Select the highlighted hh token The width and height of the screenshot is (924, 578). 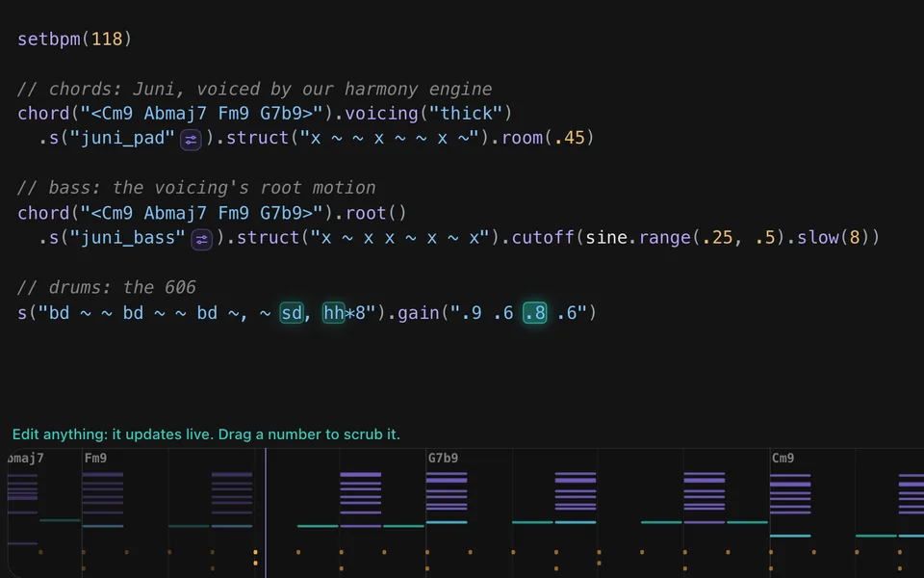334,312
